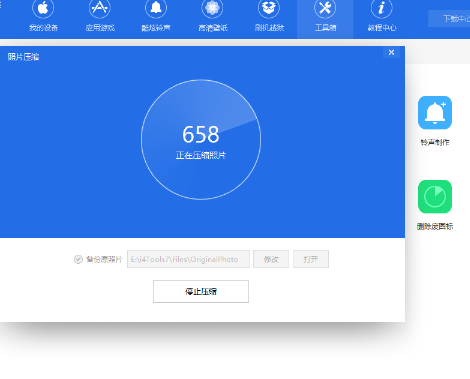Open the 高清壁纸 wallpapers section

213,16
